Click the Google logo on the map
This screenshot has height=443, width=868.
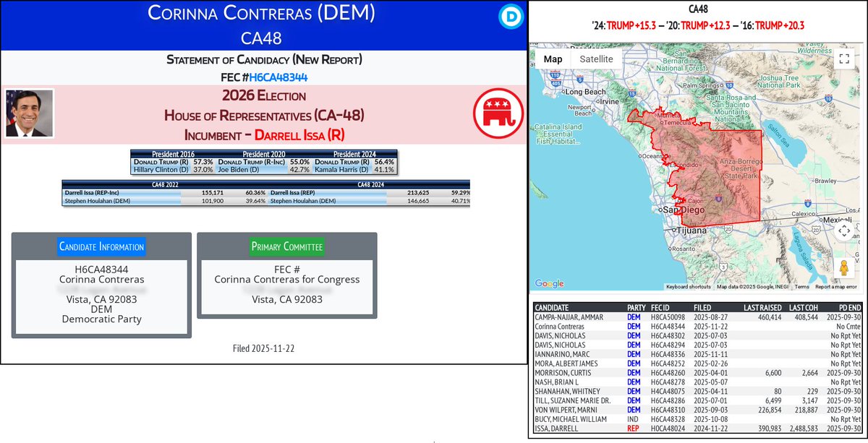pyautogui.click(x=550, y=284)
